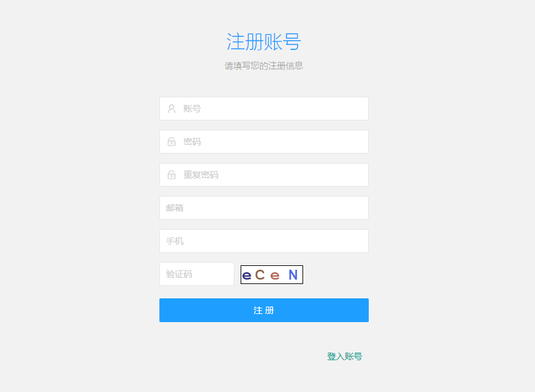Click into the 验证码 captcha input box

coord(197,274)
